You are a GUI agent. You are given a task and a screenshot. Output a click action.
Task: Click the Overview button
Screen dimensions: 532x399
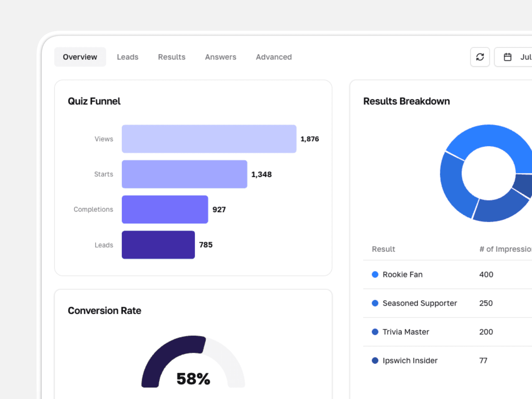(x=80, y=57)
